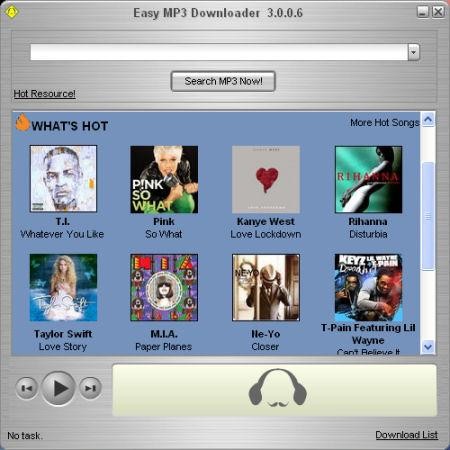Image resolution: width=450 pixels, height=450 pixels.
Task: Click the play button
Action: pyautogui.click(x=58, y=388)
